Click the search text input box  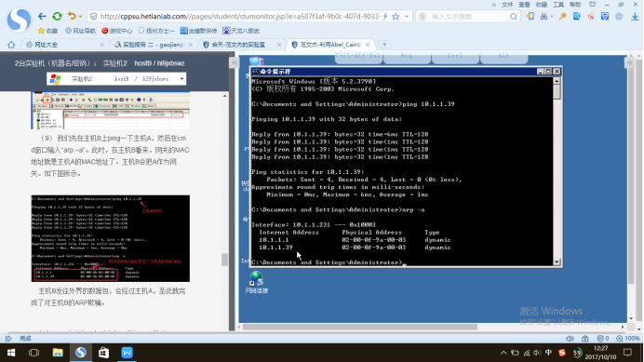(x=469, y=17)
